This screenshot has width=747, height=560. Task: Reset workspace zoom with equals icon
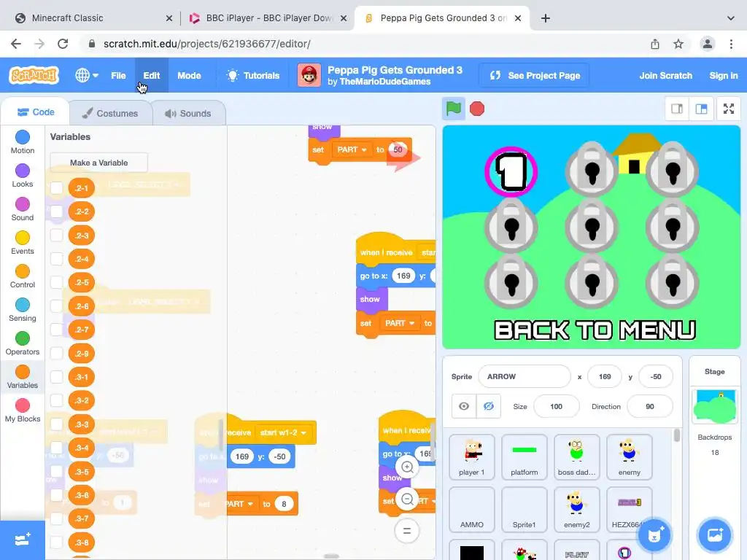pyautogui.click(x=407, y=531)
